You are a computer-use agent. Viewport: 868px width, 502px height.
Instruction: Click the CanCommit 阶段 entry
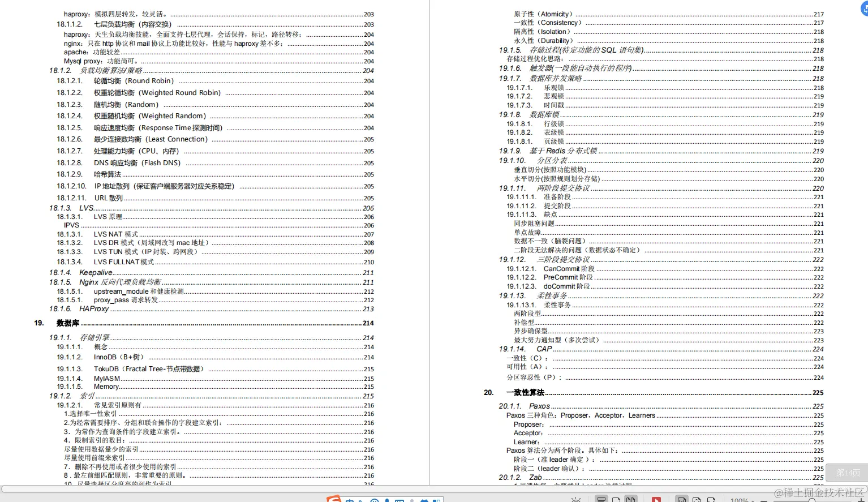665,269
